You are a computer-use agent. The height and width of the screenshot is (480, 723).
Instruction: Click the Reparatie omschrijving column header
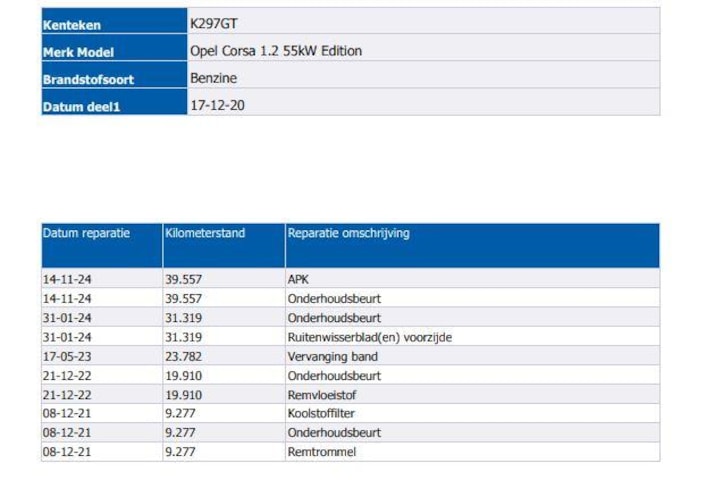click(x=348, y=234)
